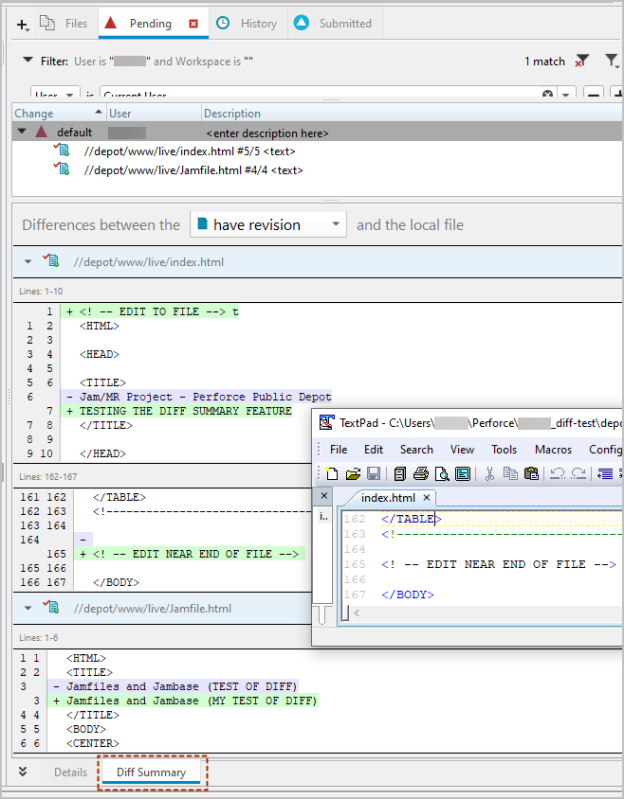Collapse the index.html diff section
This screenshot has height=799, width=624.
coord(28,263)
